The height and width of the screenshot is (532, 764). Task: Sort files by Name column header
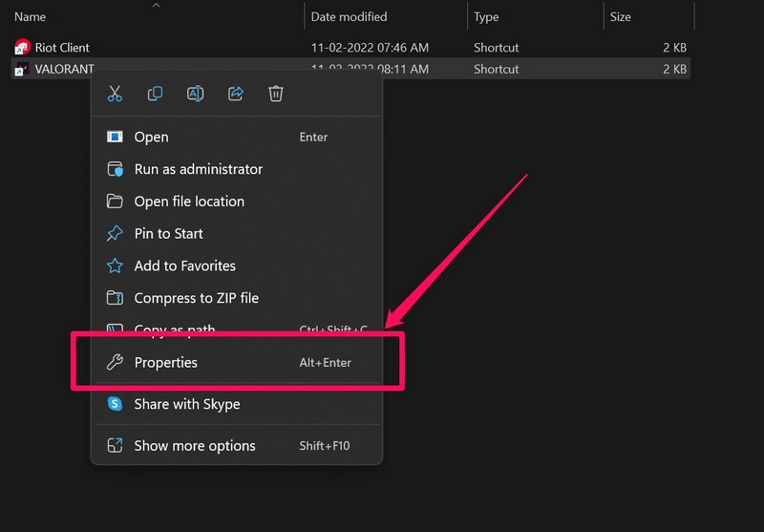pyautogui.click(x=31, y=16)
